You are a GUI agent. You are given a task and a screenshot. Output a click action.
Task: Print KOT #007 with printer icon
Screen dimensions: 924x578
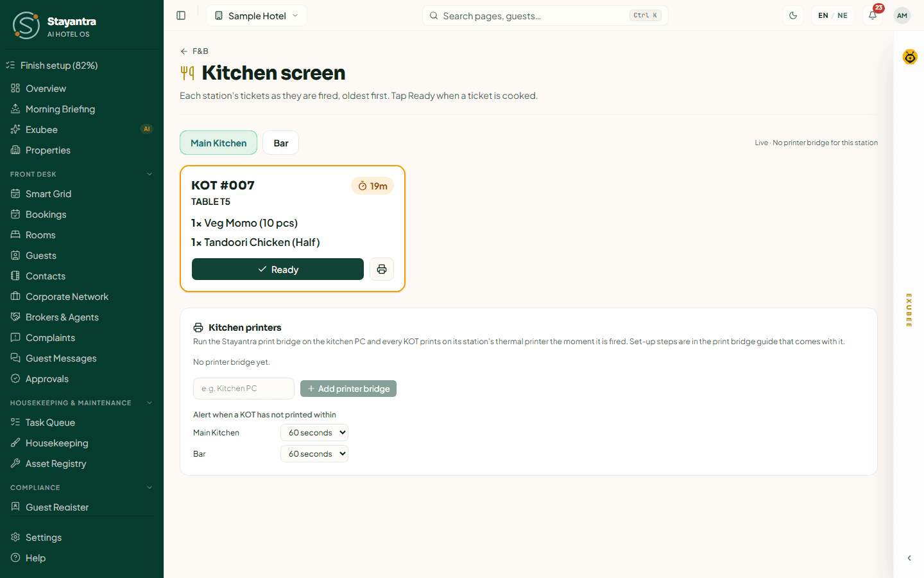[382, 269]
